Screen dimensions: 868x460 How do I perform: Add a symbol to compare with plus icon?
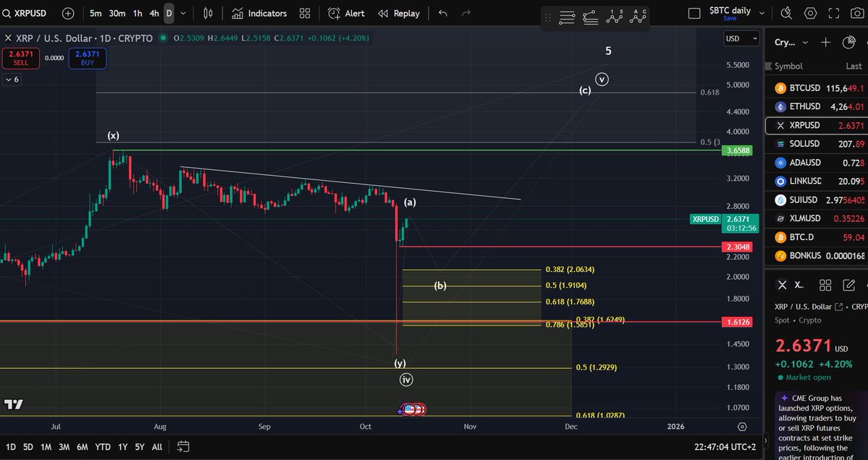(x=68, y=13)
